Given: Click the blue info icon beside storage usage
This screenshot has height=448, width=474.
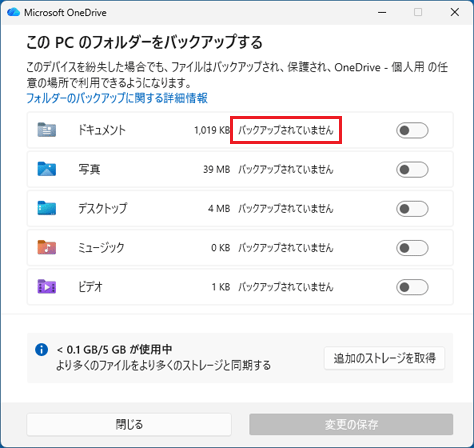Looking at the screenshot, I should tap(41, 350).
